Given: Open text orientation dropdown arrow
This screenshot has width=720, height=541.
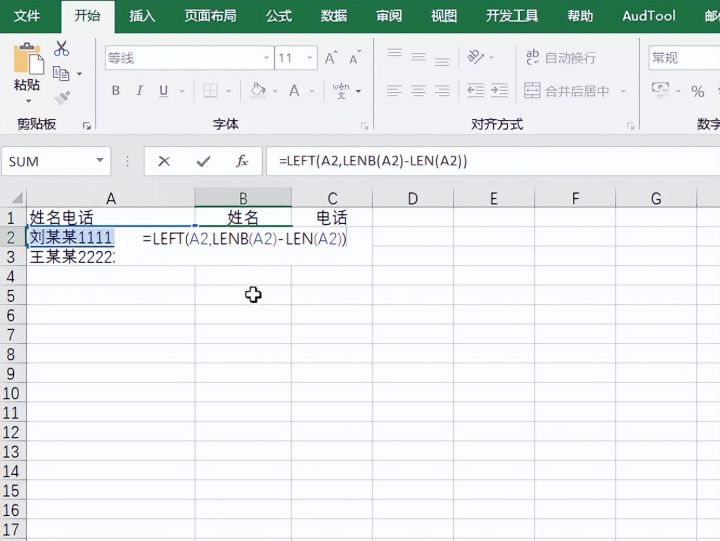Looking at the screenshot, I should 491,58.
